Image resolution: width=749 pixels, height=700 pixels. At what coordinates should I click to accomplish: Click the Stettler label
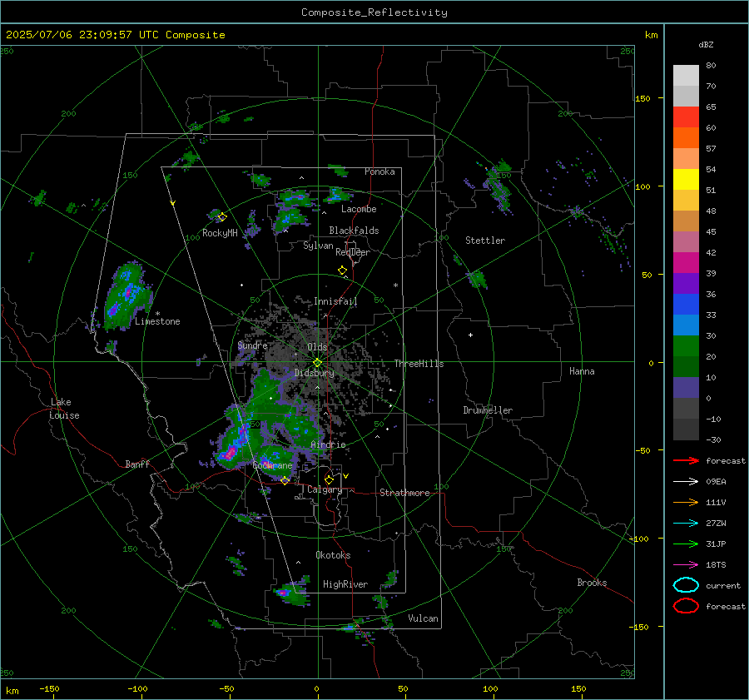[485, 241]
